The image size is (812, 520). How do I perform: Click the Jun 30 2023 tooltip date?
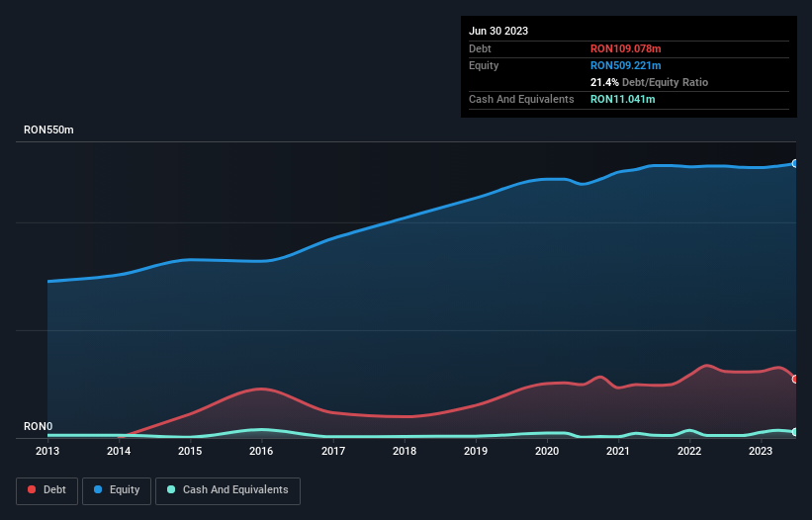tap(498, 31)
